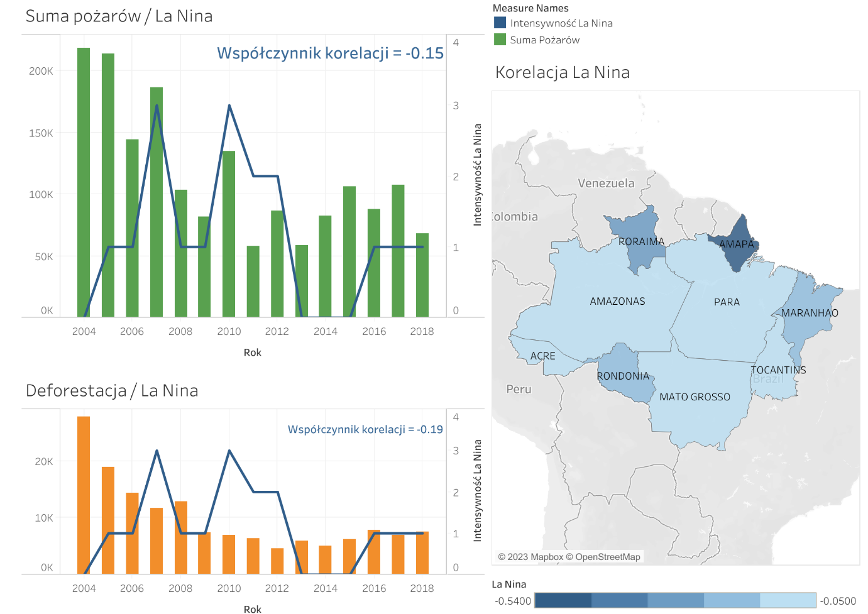868x614 pixels.
Task: Expand the La Nina color legend
Action: 509,584
